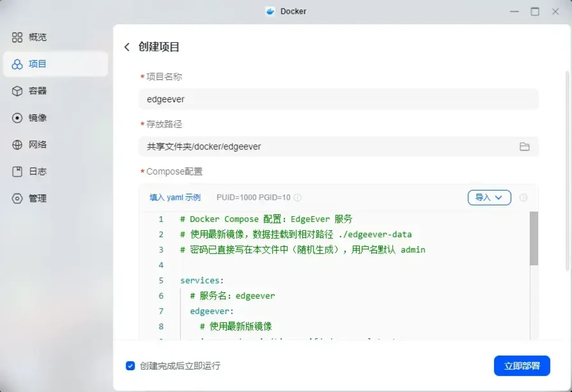Click the PUID=1000 PGID=10 text
This screenshot has width=572, height=392.
[254, 198]
